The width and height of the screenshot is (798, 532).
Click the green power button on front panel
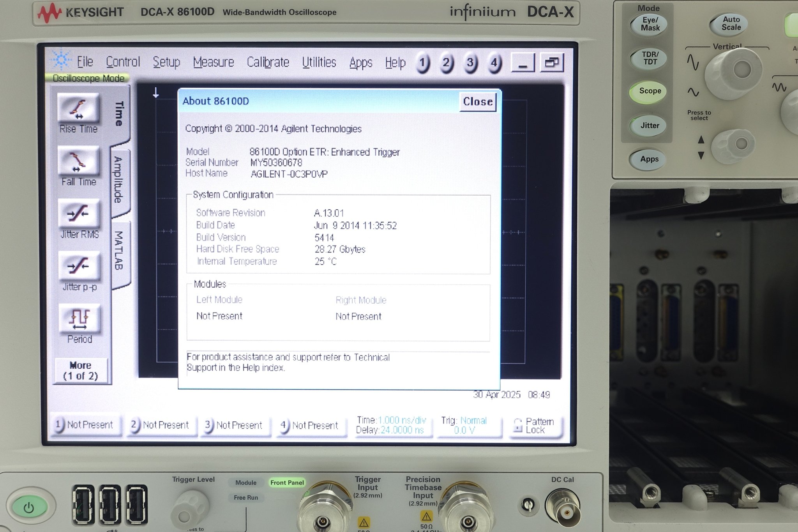tap(29, 507)
